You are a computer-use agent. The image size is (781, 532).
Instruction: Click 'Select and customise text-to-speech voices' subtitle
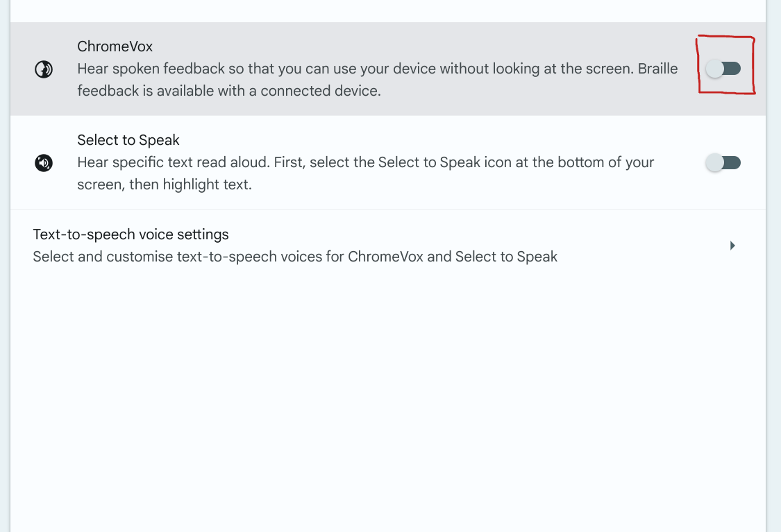(x=295, y=257)
